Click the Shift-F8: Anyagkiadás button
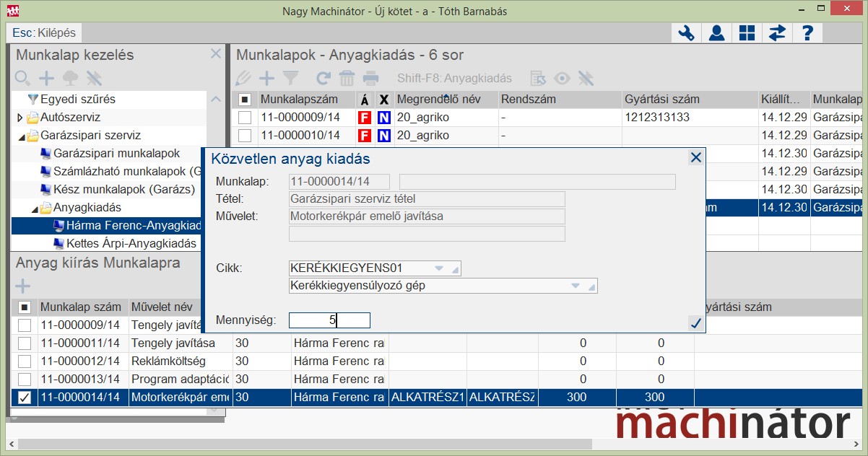 (x=454, y=79)
